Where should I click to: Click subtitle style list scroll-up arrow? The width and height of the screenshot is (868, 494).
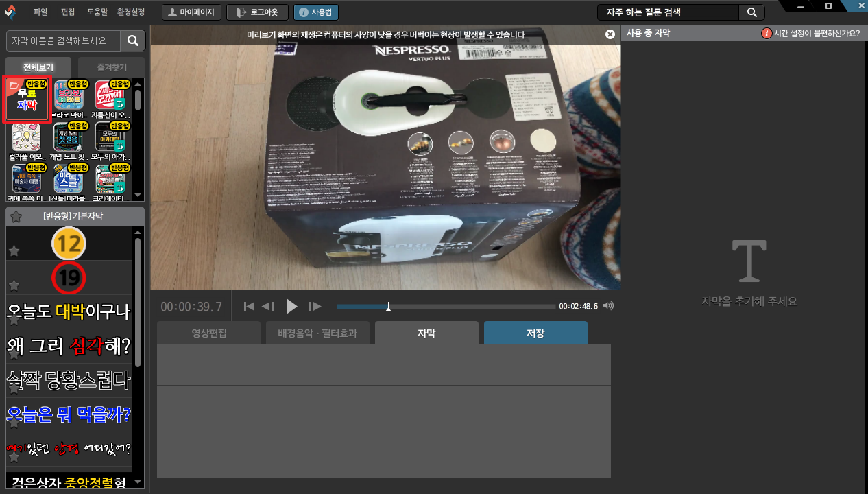click(x=138, y=233)
